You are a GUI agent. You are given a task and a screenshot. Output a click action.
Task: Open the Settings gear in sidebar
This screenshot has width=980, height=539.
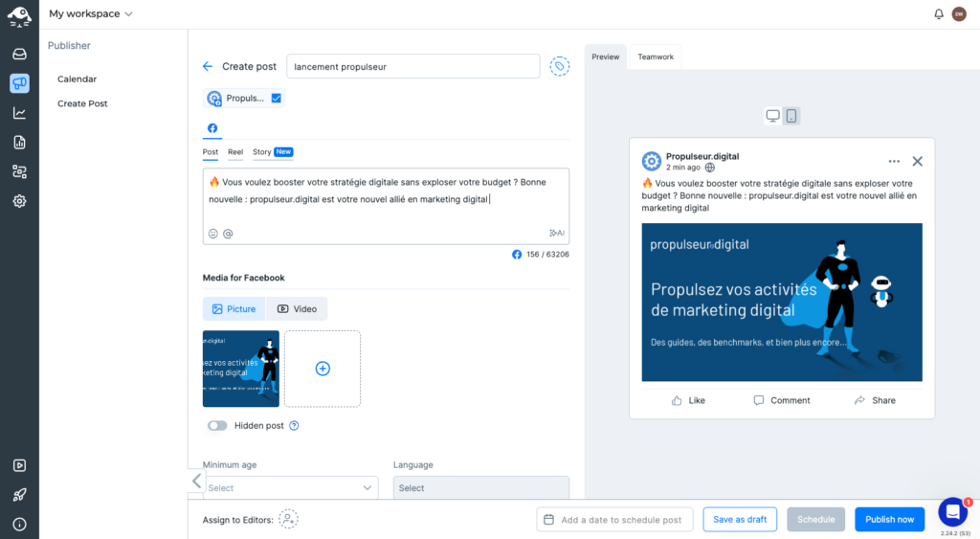point(19,201)
